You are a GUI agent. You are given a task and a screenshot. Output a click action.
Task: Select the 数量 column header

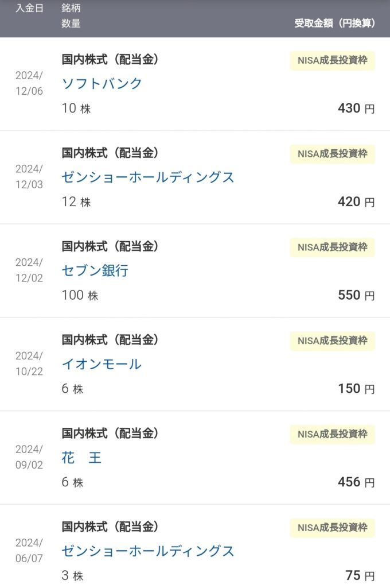[71, 23]
